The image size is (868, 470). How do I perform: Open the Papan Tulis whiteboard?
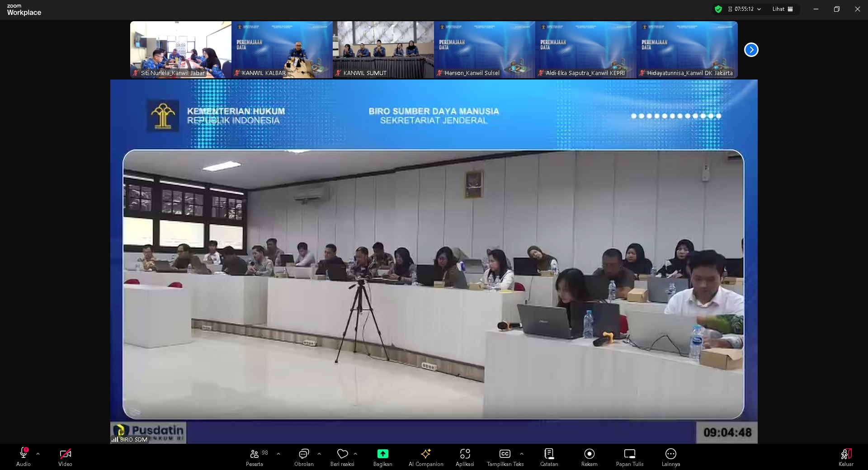point(629,457)
